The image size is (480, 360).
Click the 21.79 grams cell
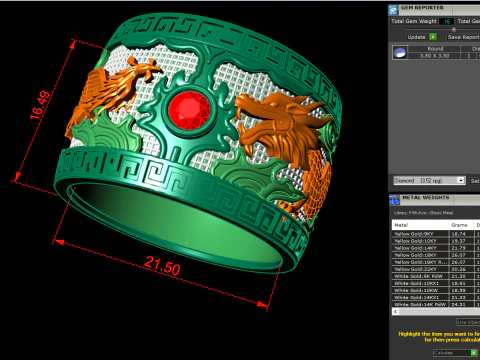click(461, 248)
